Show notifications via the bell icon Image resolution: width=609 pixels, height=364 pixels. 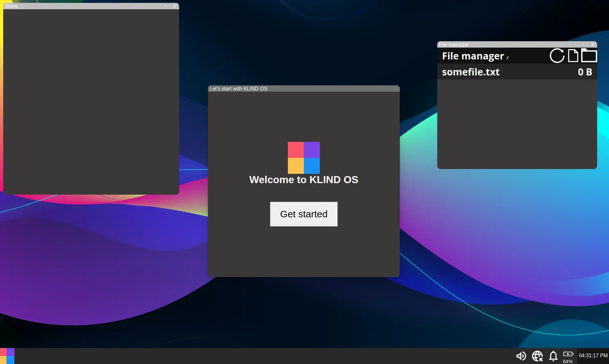[x=553, y=356]
